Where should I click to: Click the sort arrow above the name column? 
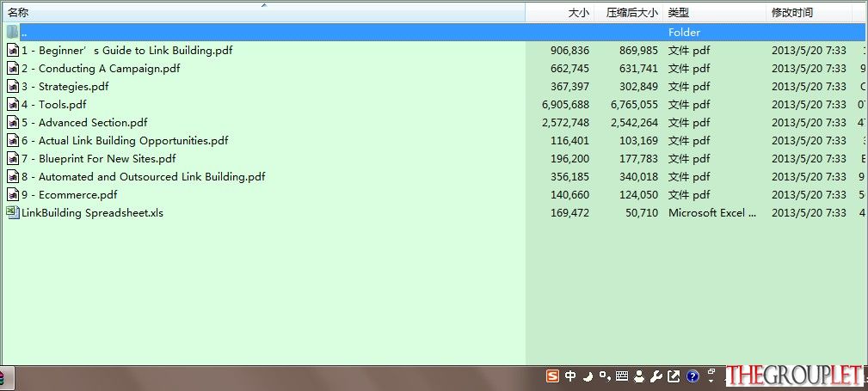(x=264, y=5)
